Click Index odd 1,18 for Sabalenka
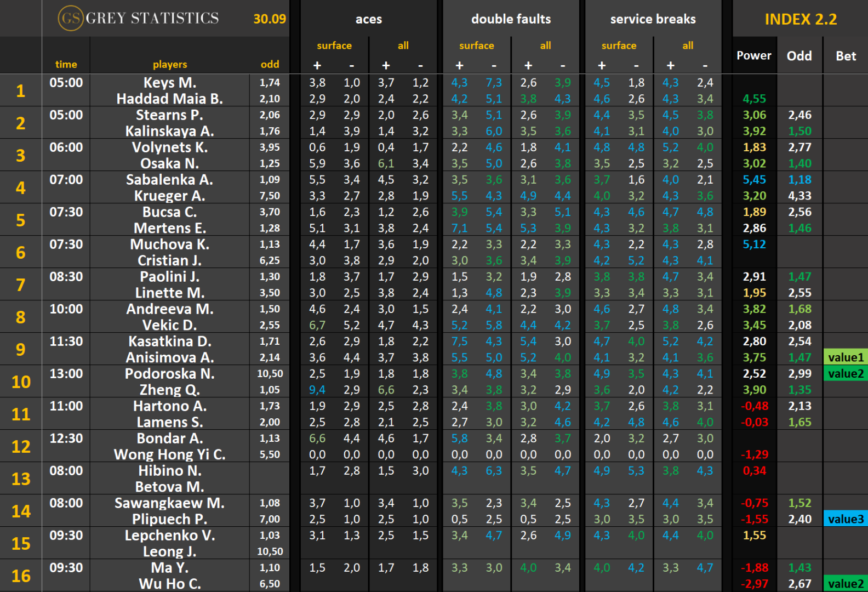Screen dimensions: 868x592 point(800,180)
